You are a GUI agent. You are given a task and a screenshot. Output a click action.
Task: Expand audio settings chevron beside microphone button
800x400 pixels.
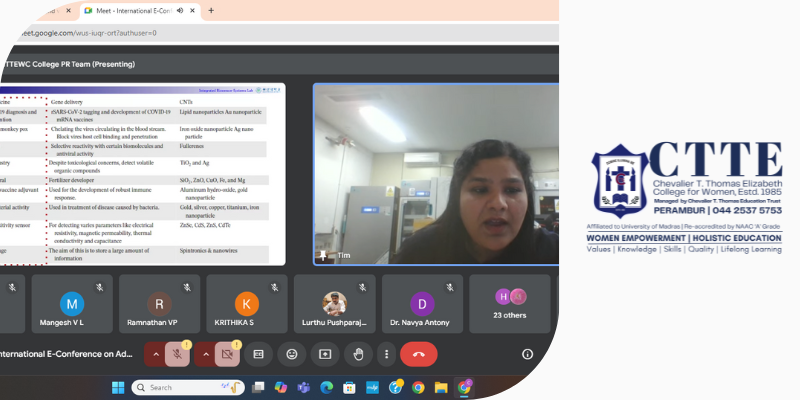pyautogui.click(x=156, y=355)
